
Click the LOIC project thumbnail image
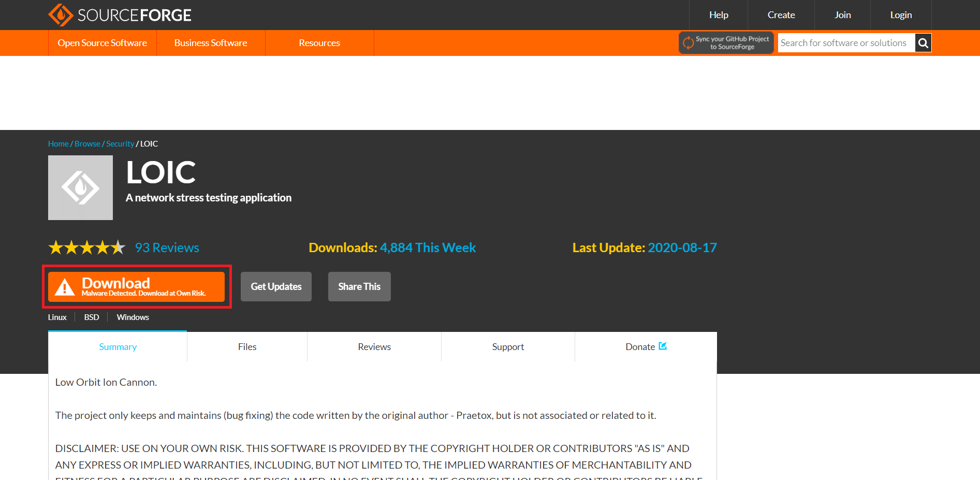click(x=80, y=187)
